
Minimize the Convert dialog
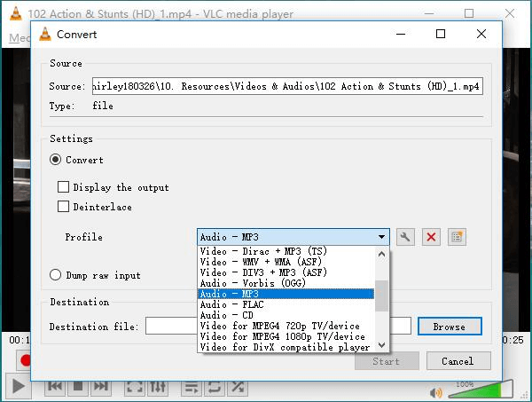click(x=401, y=34)
